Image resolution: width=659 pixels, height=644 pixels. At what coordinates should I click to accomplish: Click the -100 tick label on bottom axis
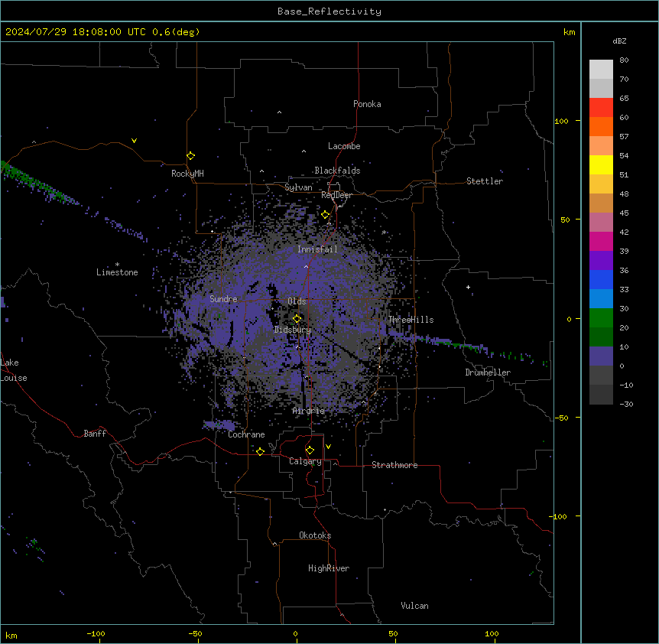pyautogui.click(x=96, y=633)
